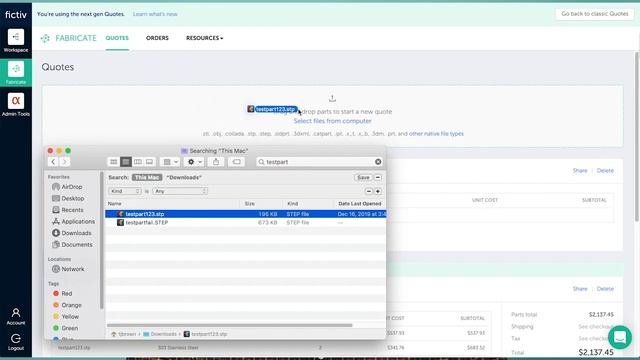Click the upload arrow icon in drop zone
640x360 pixels.
pyautogui.click(x=332, y=98)
